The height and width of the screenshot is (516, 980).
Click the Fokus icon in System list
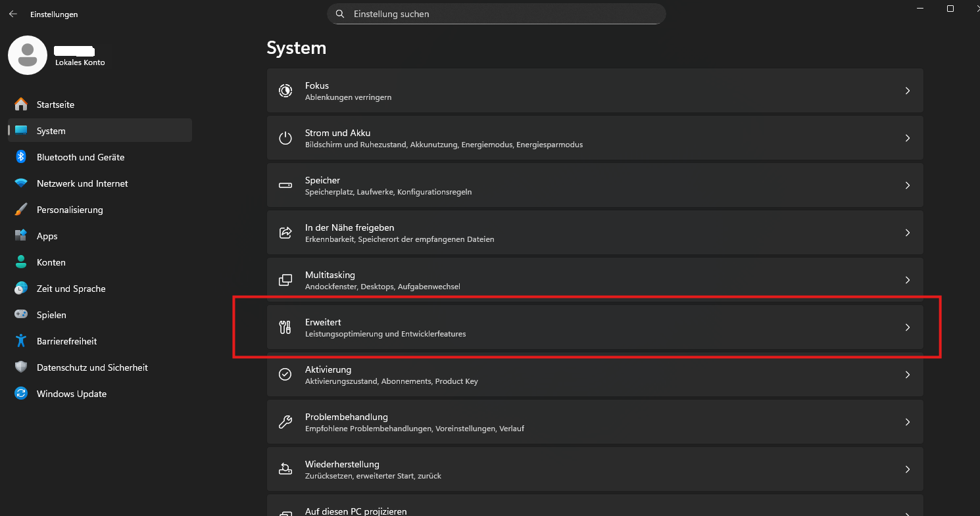click(285, 91)
